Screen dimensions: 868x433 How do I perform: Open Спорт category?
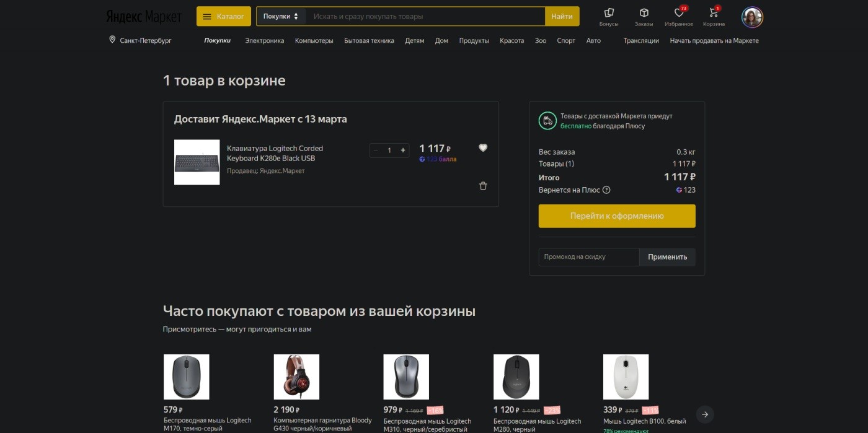click(x=566, y=40)
